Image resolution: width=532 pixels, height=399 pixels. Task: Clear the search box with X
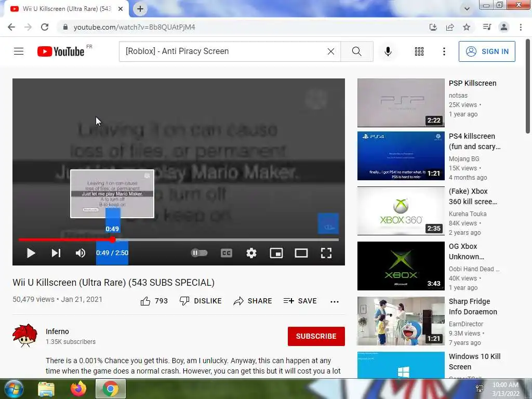point(331,51)
